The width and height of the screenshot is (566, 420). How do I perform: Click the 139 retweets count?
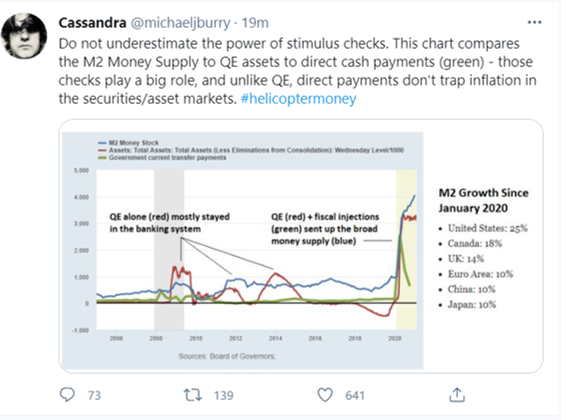coord(224,395)
